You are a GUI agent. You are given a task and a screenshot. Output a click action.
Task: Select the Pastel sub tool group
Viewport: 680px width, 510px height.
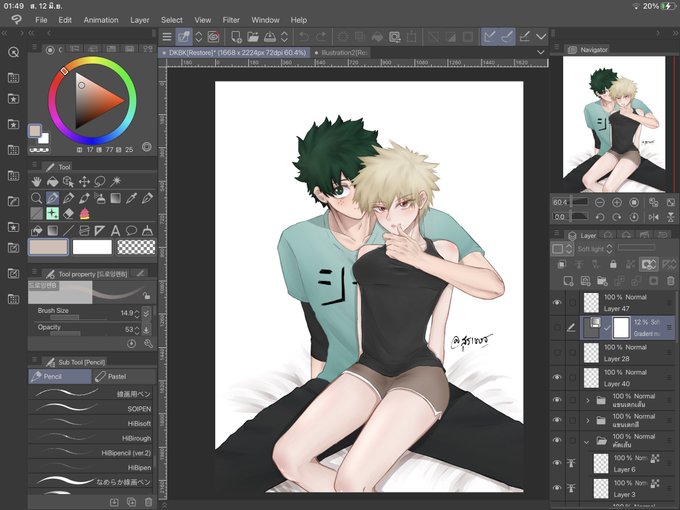coord(123,376)
